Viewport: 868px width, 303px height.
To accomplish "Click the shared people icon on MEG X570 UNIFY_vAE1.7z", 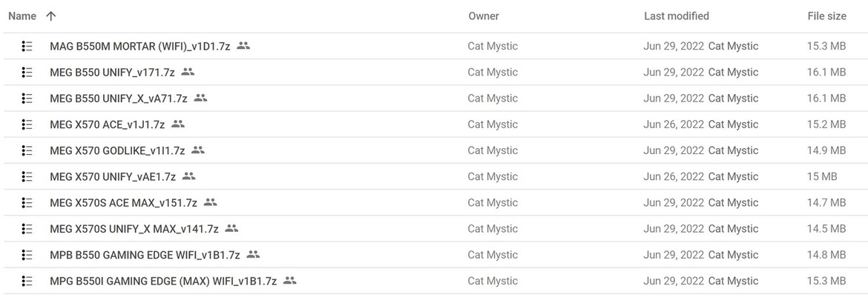I will 188,176.
